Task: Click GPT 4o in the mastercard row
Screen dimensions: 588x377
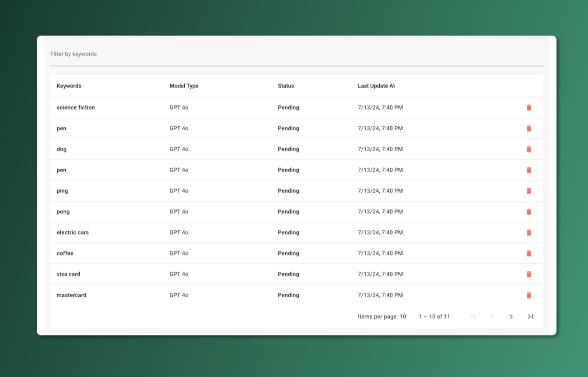Action: (x=179, y=295)
